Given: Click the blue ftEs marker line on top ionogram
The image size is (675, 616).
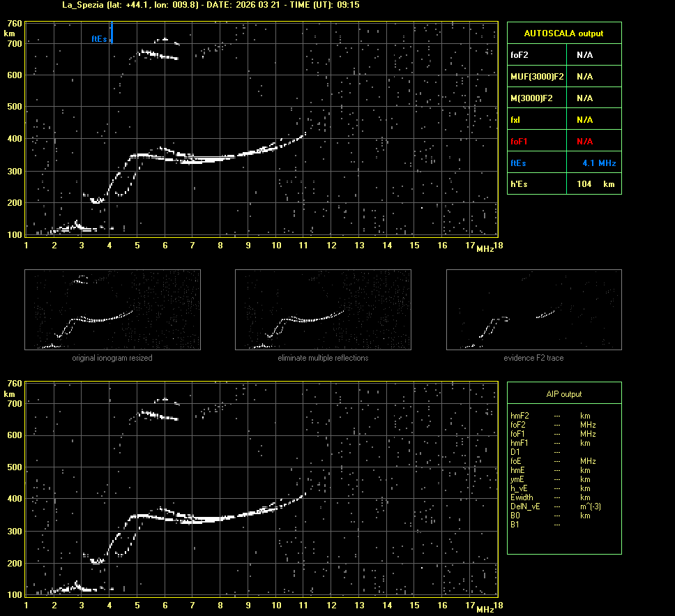Looking at the screenshot, I should click(112, 32).
